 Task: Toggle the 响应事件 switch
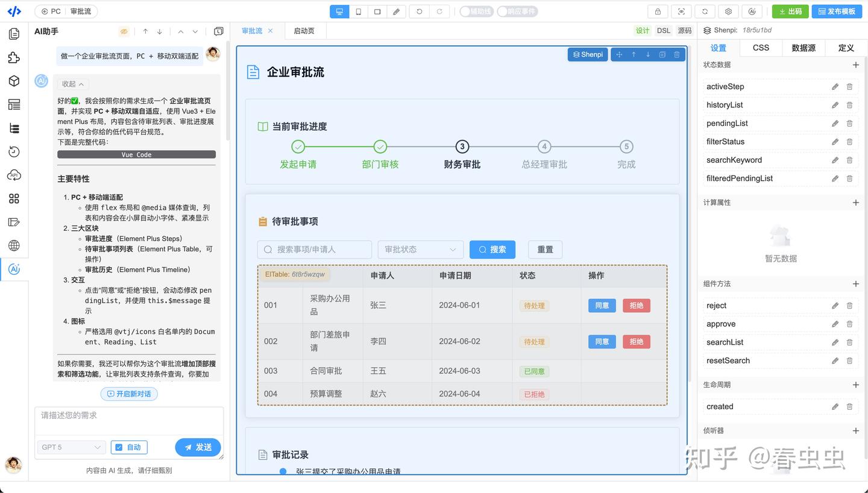click(x=517, y=11)
